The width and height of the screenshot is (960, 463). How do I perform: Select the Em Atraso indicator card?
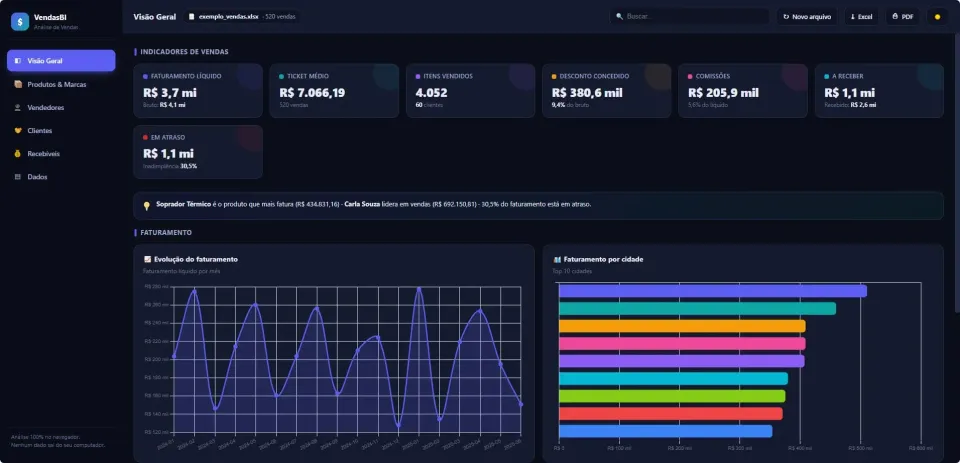tap(198, 152)
